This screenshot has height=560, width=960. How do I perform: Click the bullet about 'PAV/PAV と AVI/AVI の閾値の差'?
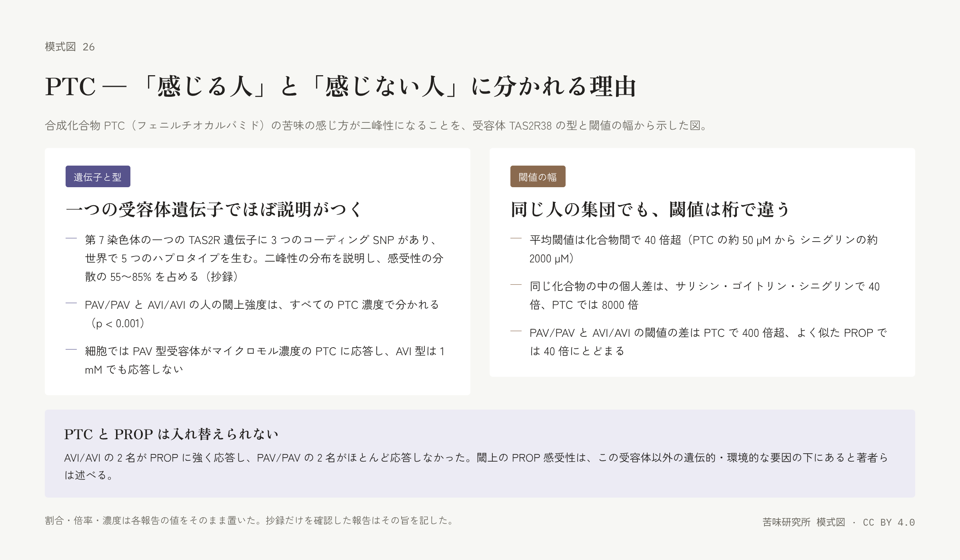[x=708, y=342]
